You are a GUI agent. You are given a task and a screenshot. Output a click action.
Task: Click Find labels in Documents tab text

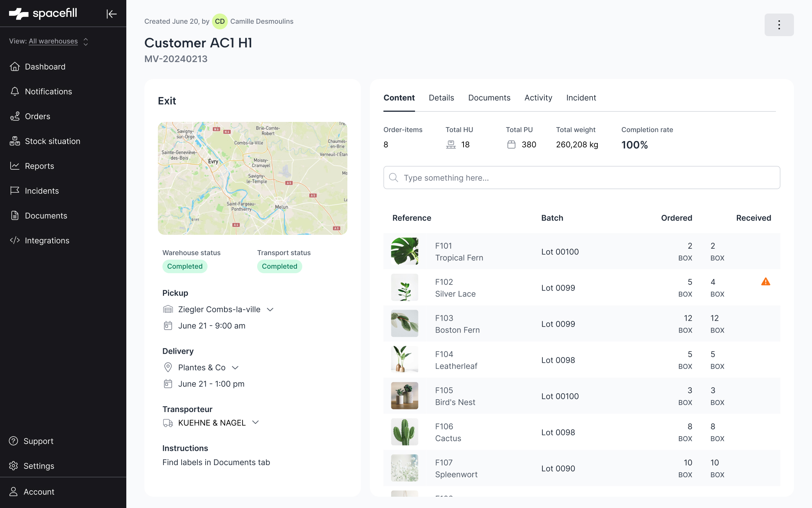tap(216, 462)
